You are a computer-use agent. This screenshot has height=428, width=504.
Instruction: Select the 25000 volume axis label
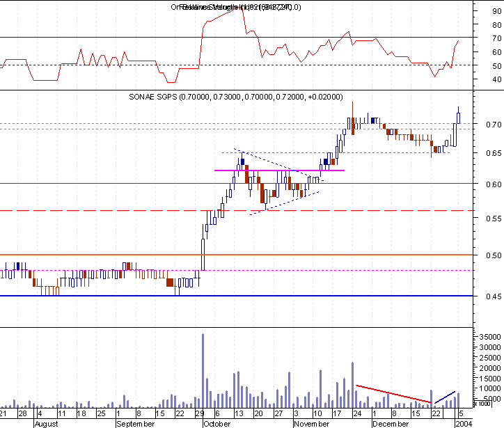click(490, 358)
